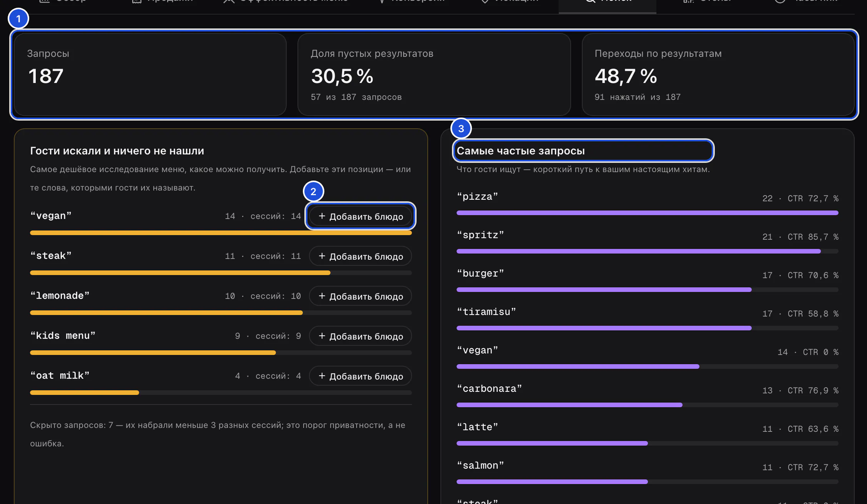Select the "lemonade" query label
This screenshot has width=867, height=504.
tap(60, 296)
